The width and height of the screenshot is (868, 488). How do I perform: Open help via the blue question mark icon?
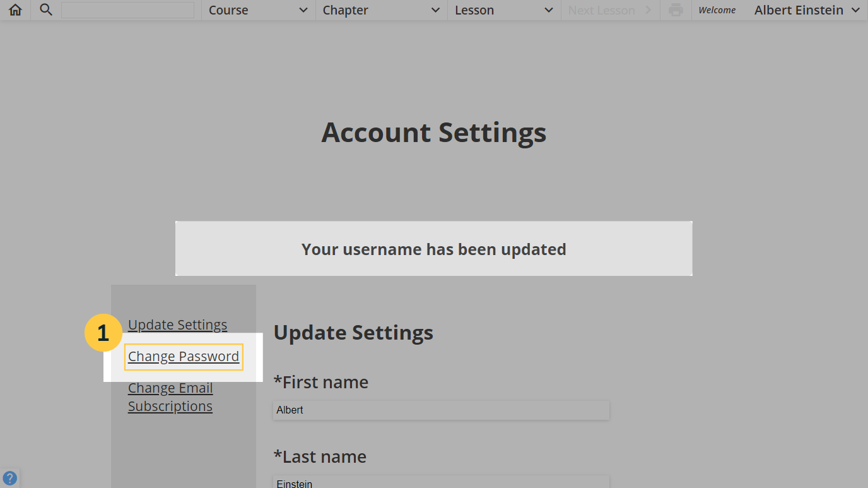click(x=9, y=477)
